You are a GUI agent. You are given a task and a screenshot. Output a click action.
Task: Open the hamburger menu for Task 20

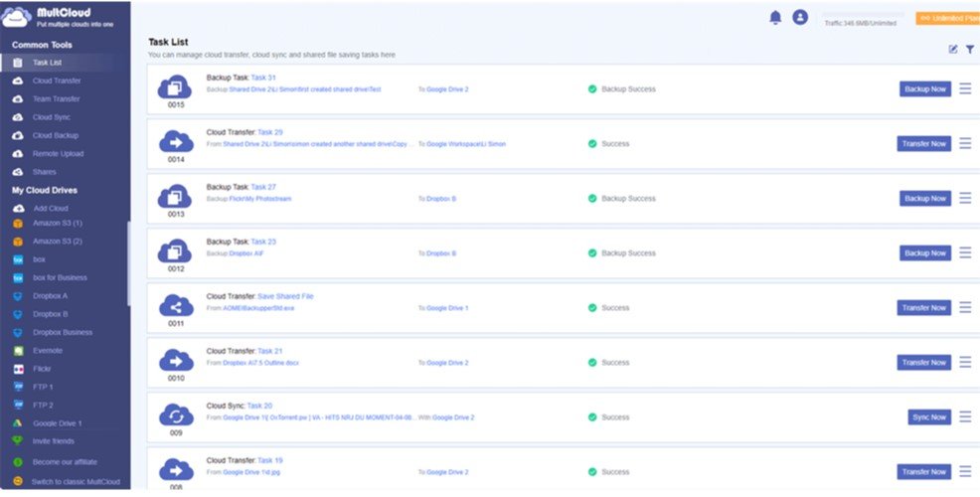point(965,416)
